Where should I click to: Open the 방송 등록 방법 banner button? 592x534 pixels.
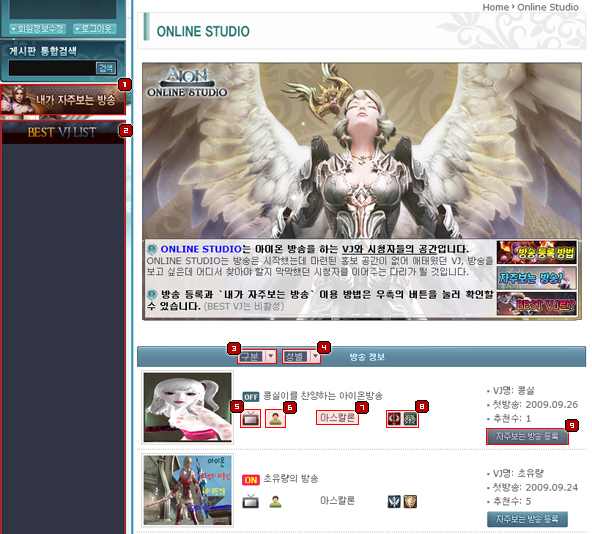click(536, 253)
